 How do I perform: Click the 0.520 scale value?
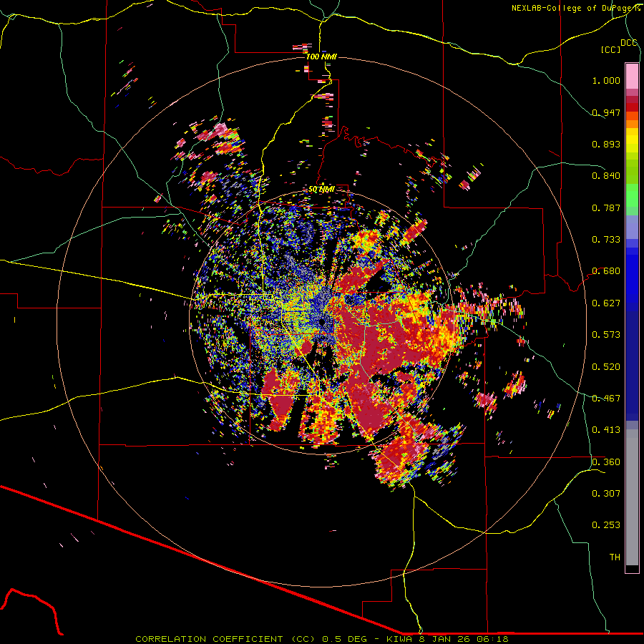(606, 367)
